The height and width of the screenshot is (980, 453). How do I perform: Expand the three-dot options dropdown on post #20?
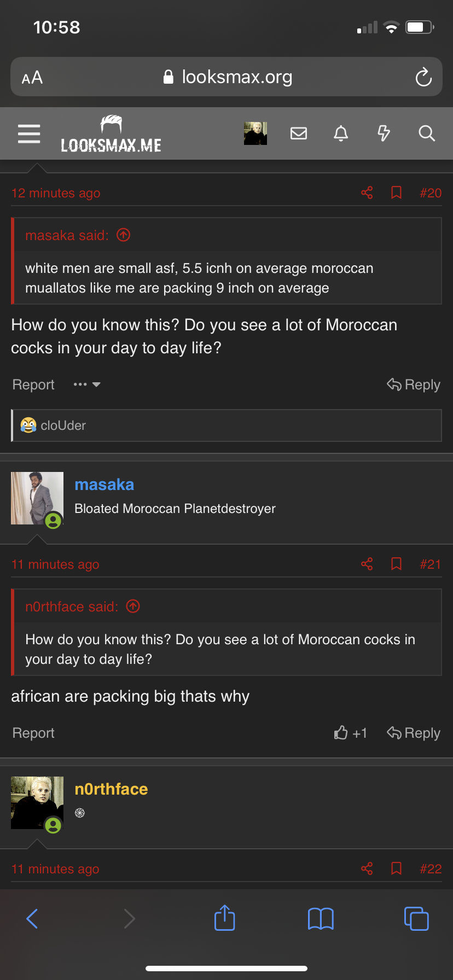pyautogui.click(x=87, y=384)
